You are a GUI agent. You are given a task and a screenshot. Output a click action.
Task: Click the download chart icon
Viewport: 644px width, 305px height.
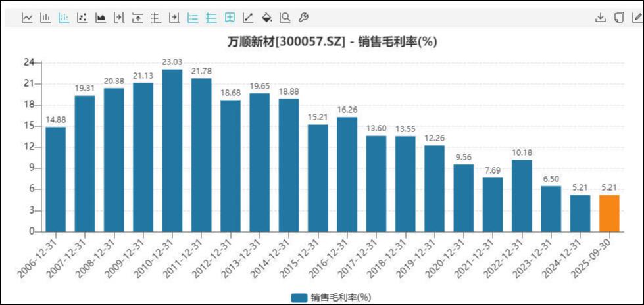point(600,18)
